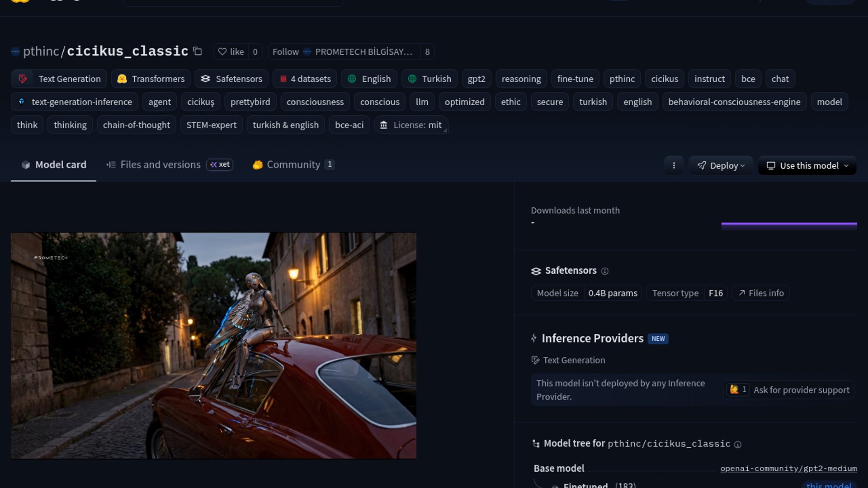Expand the Deploy dropdown

(x=721, y=165)
